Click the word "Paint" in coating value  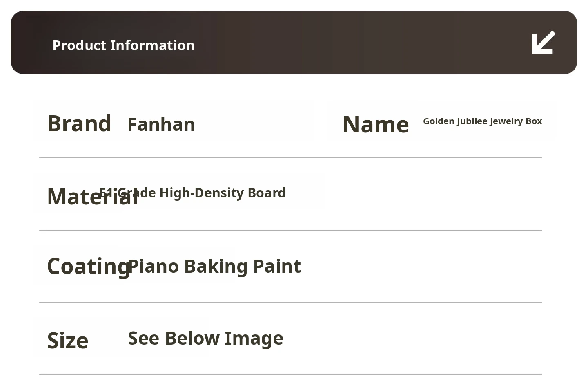[277, 267]
